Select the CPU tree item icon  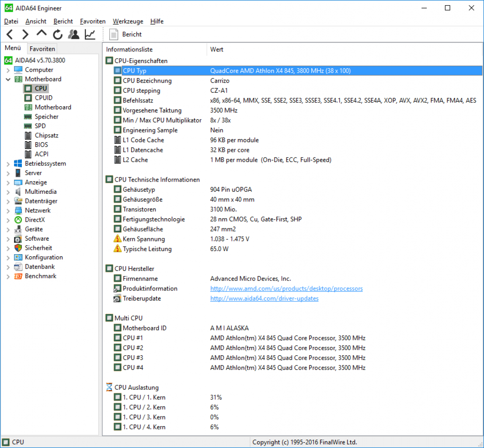[28, 88]
